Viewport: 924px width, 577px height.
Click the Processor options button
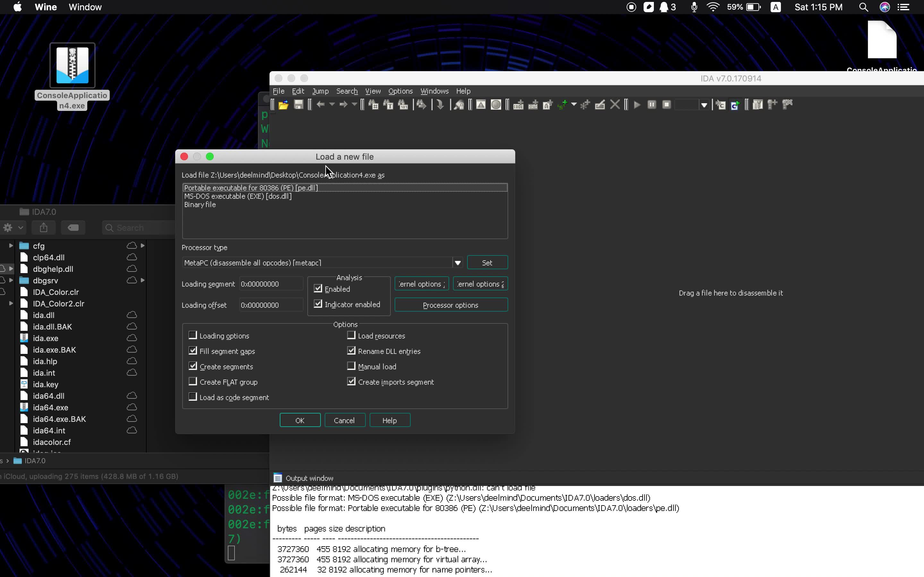tap(450, 305)
